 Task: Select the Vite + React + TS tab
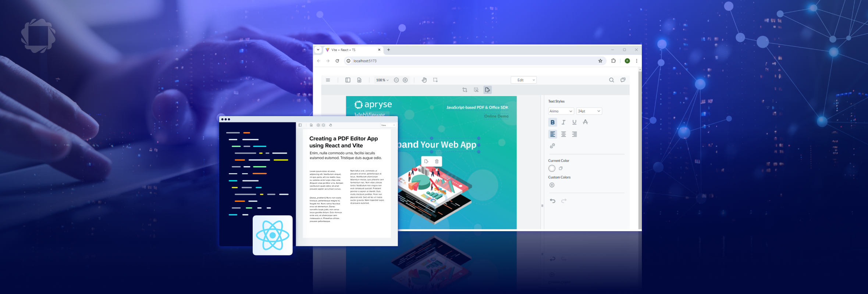353,50
